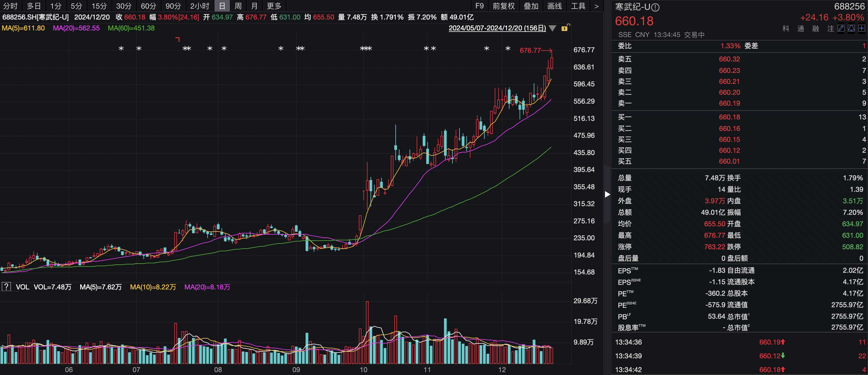This screenshot has height=375, width=868.
Task: Click the red corner marker above July candles
Action: pos(178,39)
